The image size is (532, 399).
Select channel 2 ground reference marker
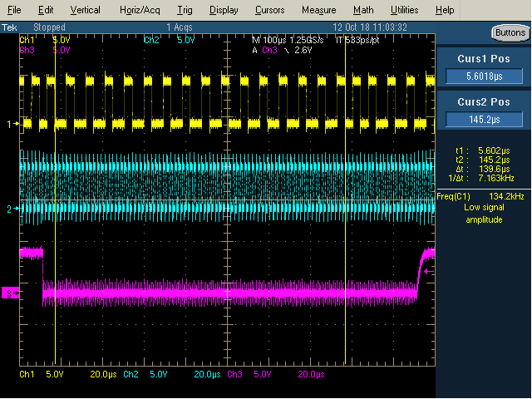[x=13, y=209]
